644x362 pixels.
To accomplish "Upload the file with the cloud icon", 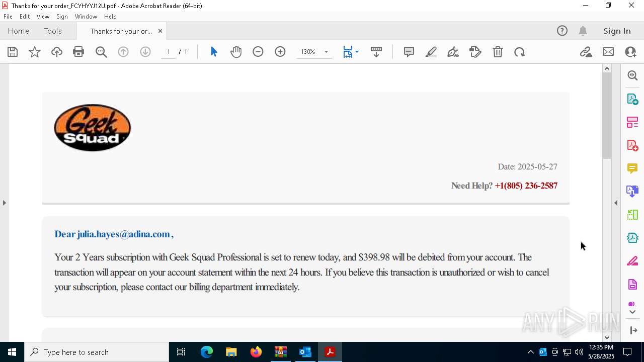I will (x=57, y=52).
